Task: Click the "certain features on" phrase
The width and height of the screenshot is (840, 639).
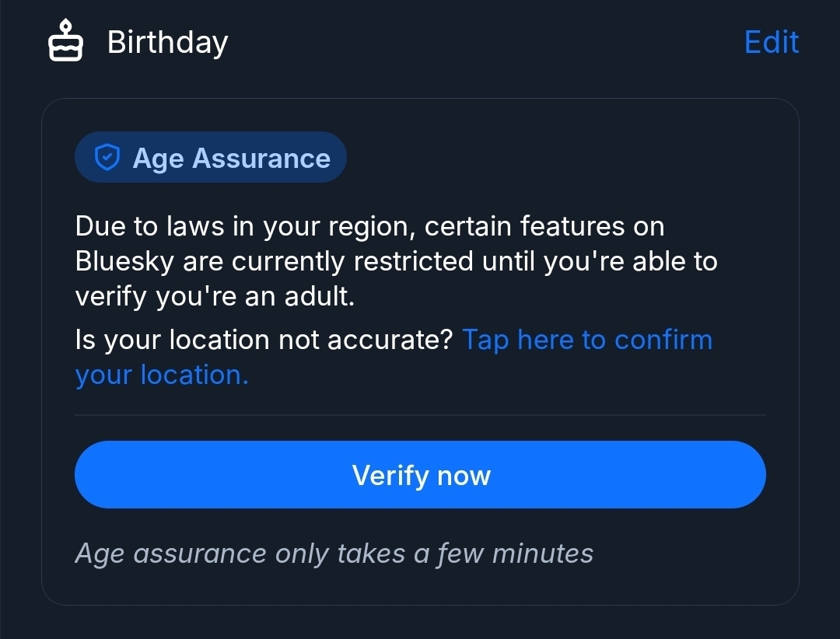Action: 544,226
